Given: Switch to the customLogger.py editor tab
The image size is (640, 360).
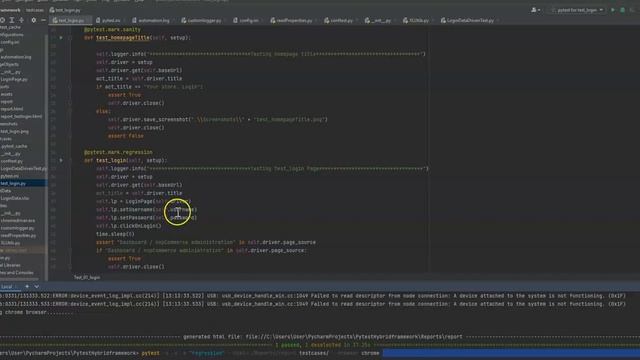Looking at the screenshot, I should 203,20.
